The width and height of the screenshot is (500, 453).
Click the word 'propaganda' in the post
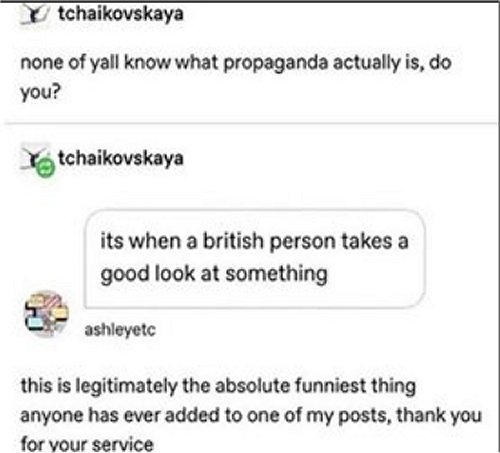pos(276,64)
